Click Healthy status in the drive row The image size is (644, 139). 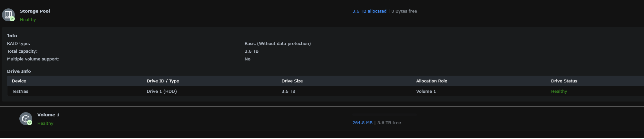559,91
